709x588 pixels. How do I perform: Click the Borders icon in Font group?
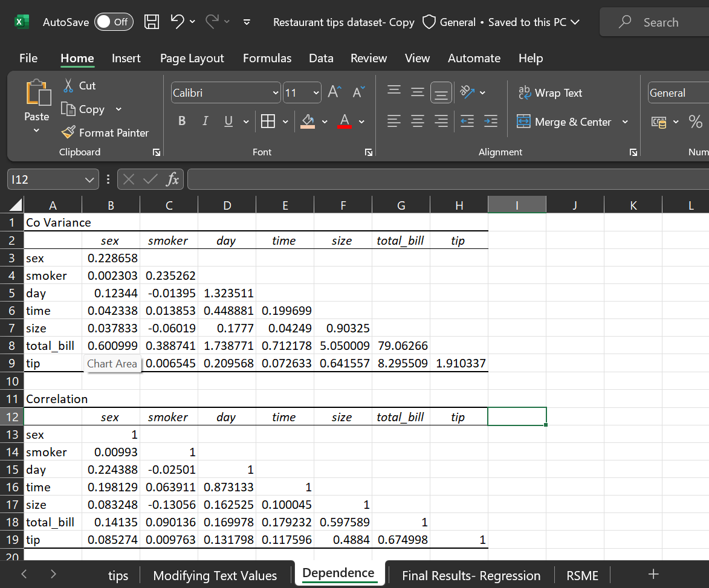267,121
